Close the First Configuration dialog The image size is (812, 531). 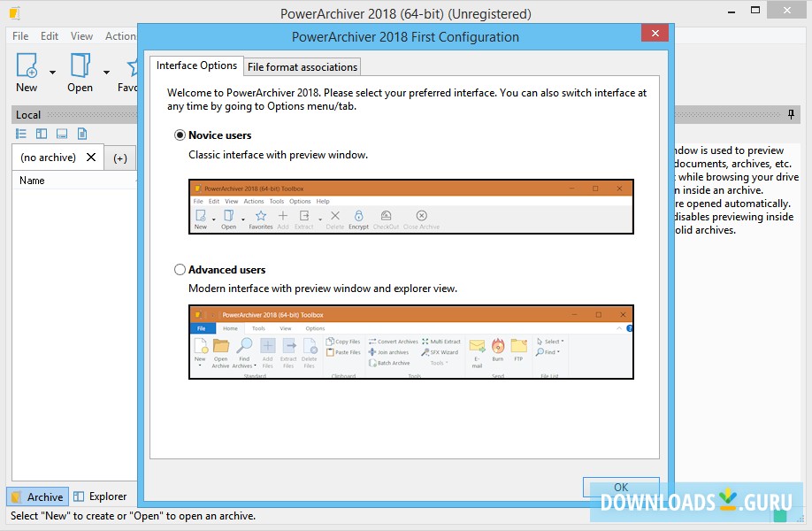click(655, 33)
